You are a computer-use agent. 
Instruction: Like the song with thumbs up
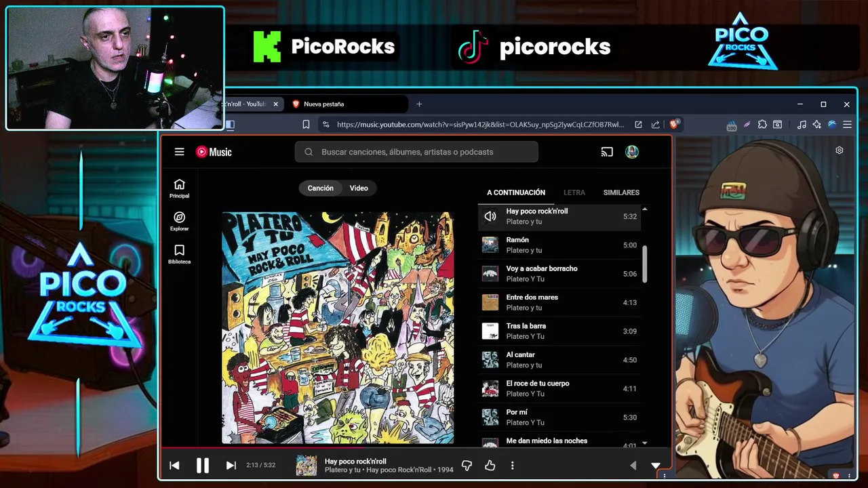(490, 465)
